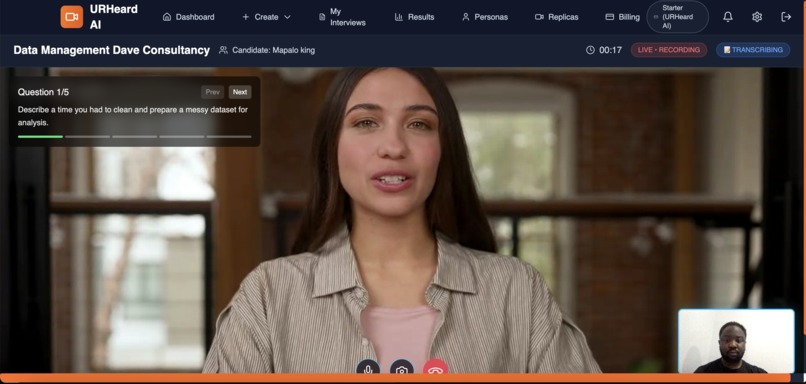Screen dimensions: 806x384
Task: Click the URHeard AI brand name
Action: pyautogui.click(x=114, y=17)
